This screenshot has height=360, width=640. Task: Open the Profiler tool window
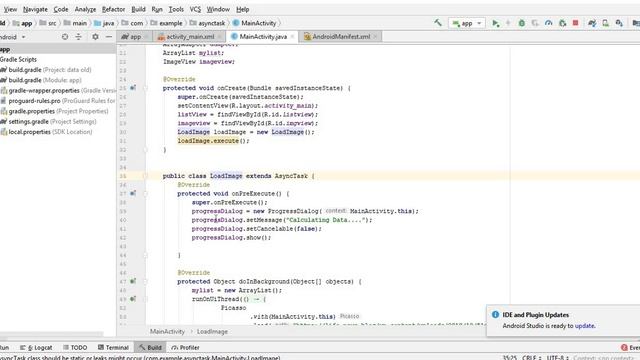pyautogui.click(x=185, y=347)
